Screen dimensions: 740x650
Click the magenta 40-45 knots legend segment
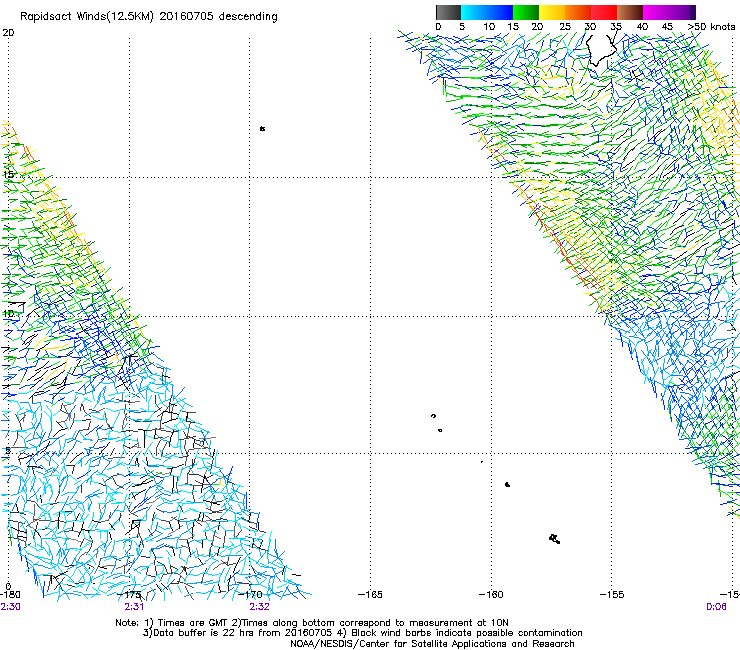[656, 12]
